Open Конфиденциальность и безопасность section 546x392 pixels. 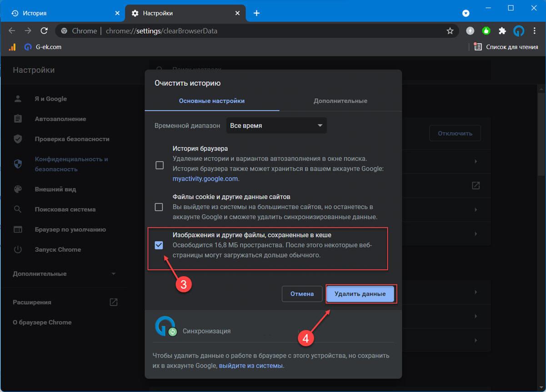pyautogui.click(x=71, y=164)
